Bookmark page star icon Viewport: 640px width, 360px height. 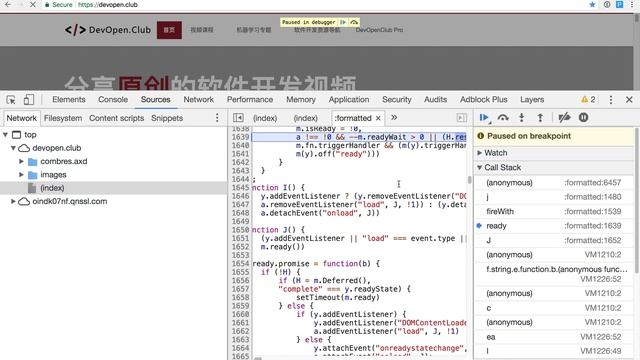[592, 4]
